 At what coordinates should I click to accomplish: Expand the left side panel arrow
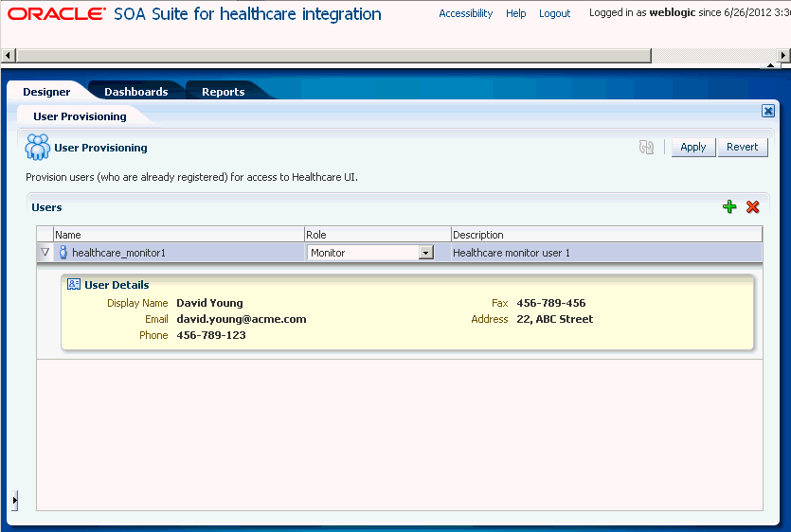tap(14, 500)
